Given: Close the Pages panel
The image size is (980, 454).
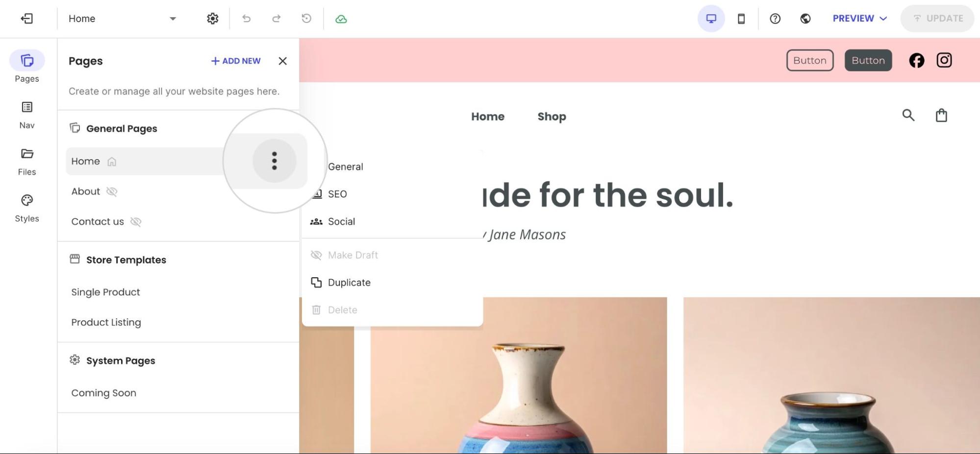Looking at the screenshot, I should [x=282, y=61].
